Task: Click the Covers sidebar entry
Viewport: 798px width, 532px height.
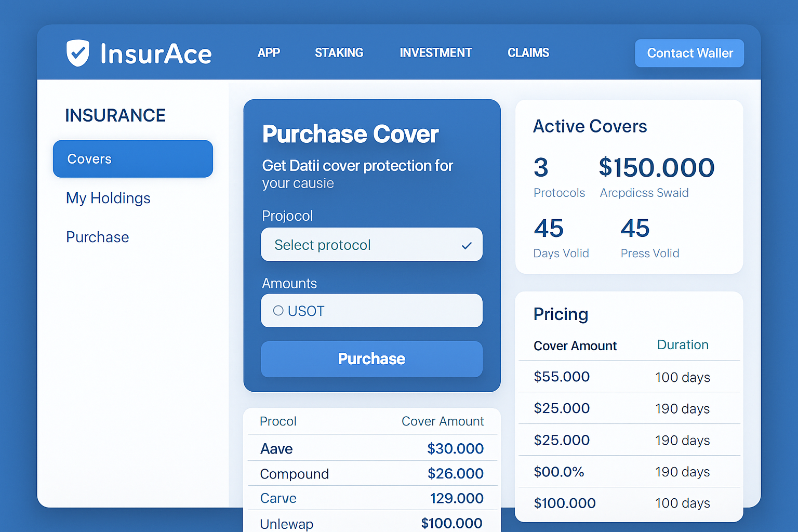Action: tap(132, 158)
